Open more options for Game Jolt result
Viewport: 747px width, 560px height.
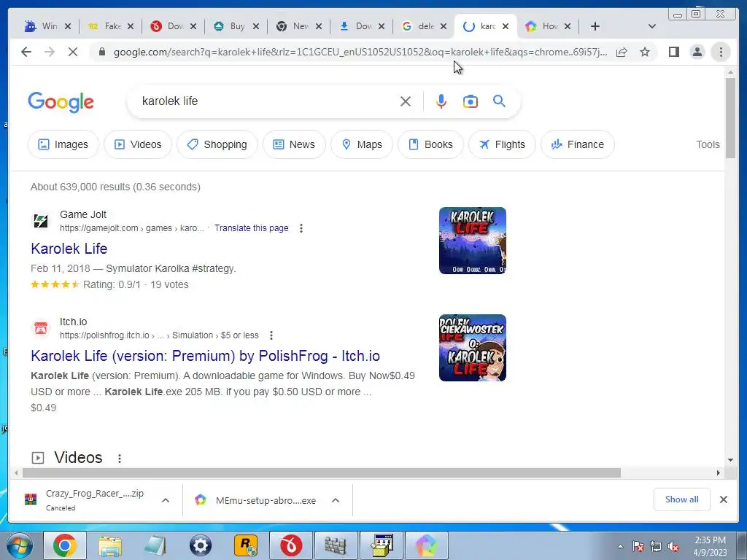(301, 228)
